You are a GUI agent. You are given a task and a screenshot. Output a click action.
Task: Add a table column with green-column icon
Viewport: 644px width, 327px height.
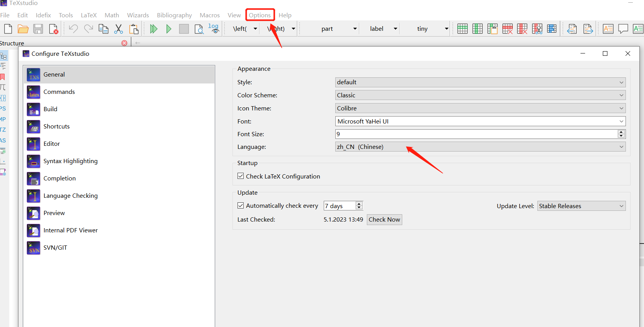(x=477, y=29)
